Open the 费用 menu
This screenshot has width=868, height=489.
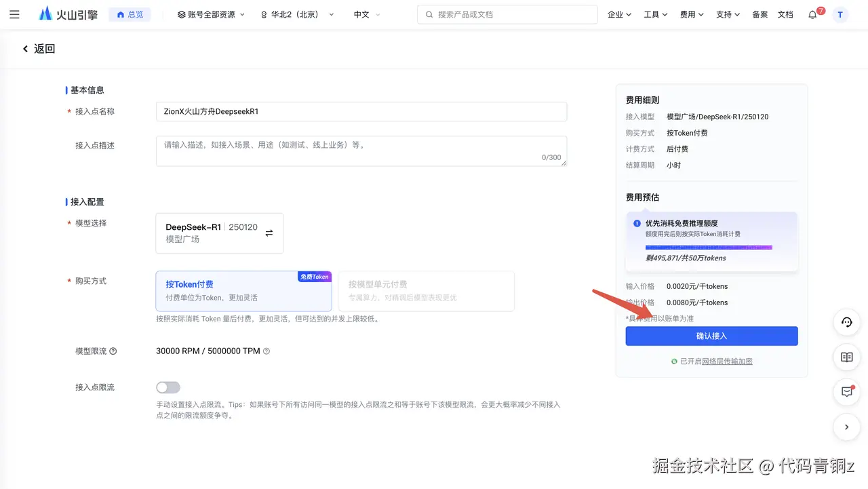click(692, 14)
